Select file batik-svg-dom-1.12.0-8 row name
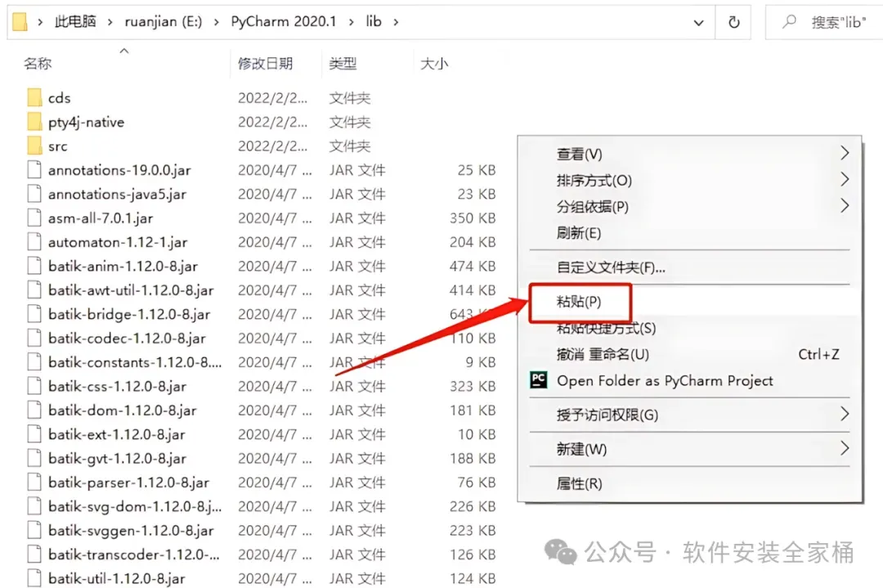The height and width of the screenshot is (588, 883). pos(135,506)
